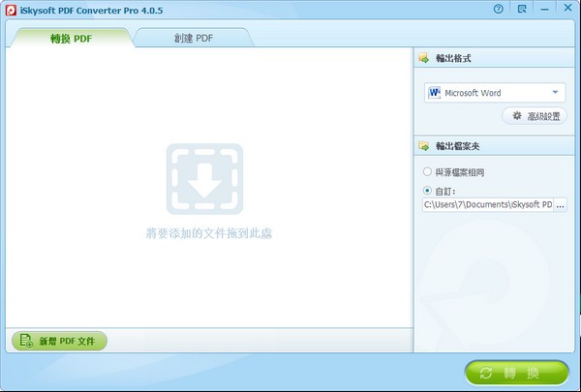This screenshot has height=392, width=581.
Task: Click the feedback/register icon in title bar
Action: [x=522, y=9]
